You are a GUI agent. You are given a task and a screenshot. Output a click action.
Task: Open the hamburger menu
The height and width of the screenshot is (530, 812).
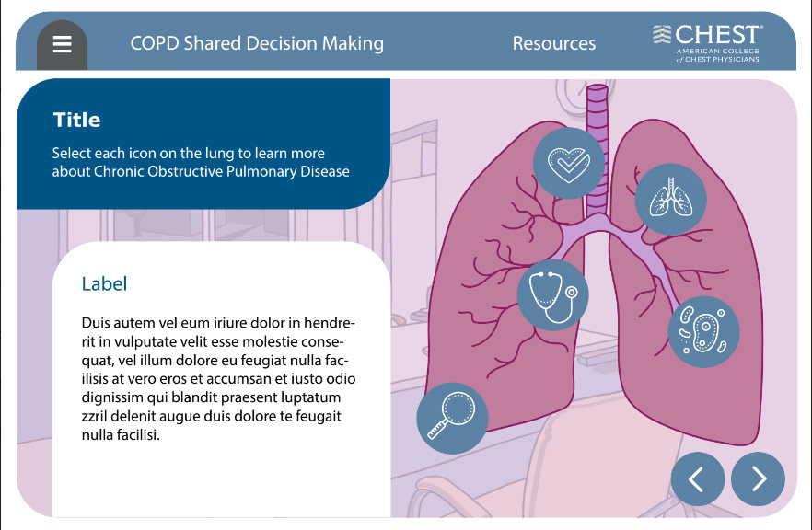(62, 44)
